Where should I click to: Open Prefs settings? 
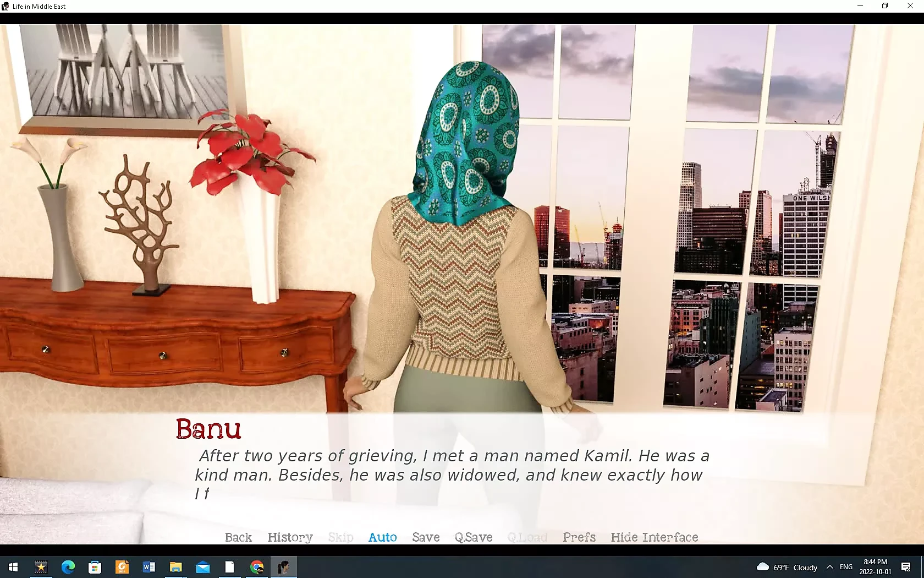579,537
